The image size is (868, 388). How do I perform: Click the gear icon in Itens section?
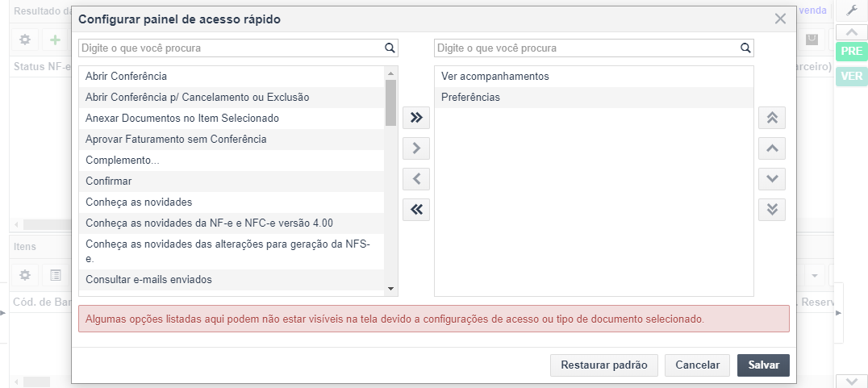click(25, 275)
